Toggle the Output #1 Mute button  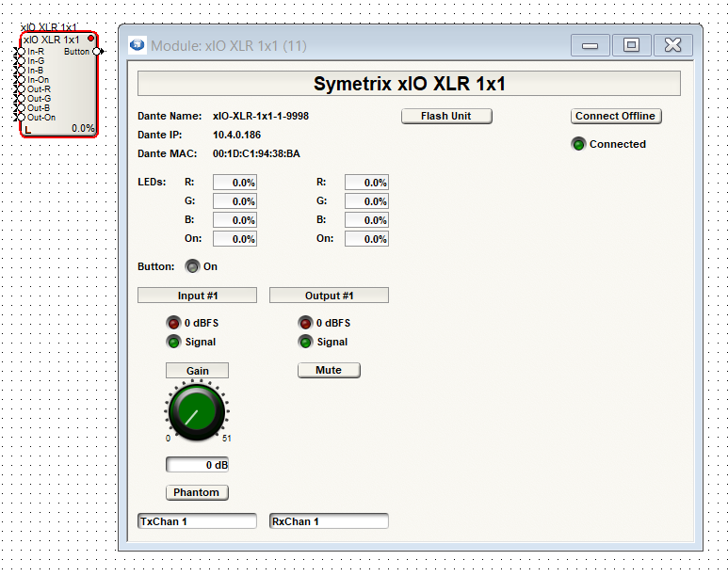[329, 371]
